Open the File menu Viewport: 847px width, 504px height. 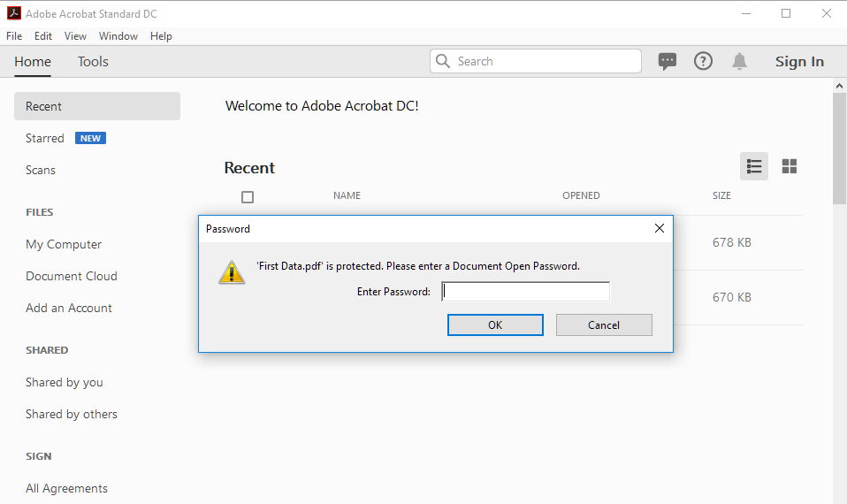14,36
